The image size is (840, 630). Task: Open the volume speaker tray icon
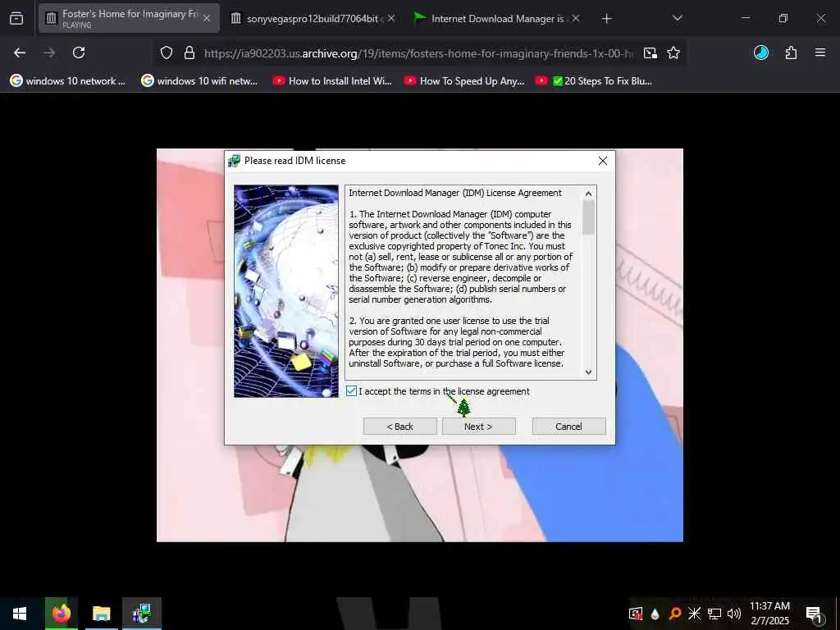click(734, 614)
